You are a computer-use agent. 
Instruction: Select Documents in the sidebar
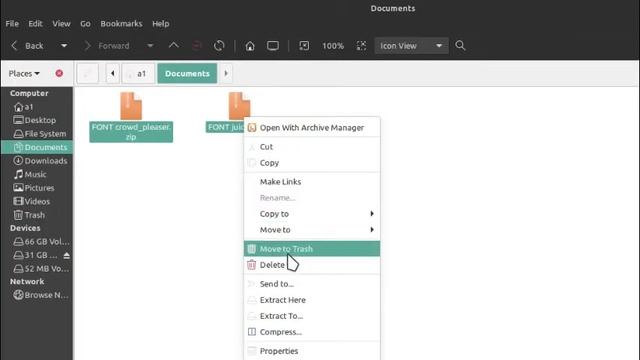click(x=37, y=147)
